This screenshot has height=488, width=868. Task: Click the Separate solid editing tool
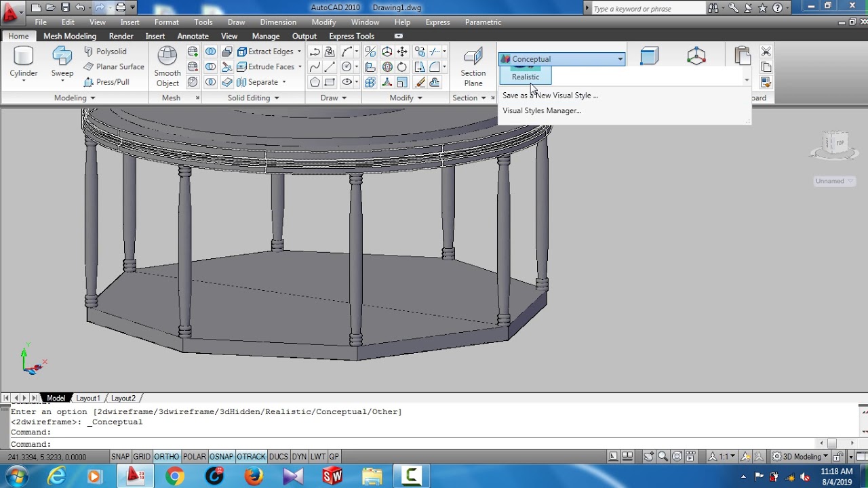pos(257,82)
